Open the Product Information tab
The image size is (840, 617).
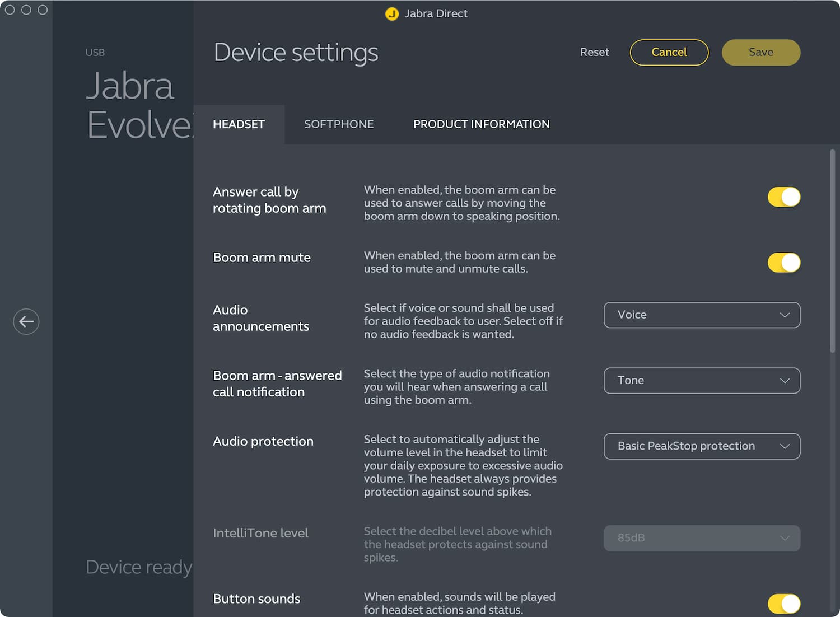(481, 124)
